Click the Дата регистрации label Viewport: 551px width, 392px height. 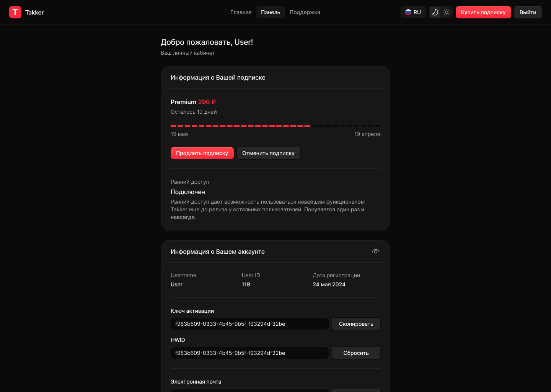tap(336, 275)
